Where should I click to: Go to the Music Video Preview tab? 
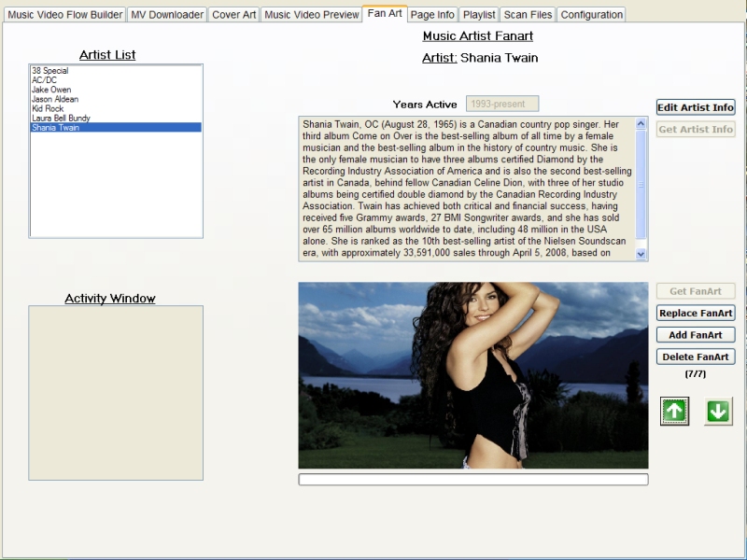tap(311, 15)
